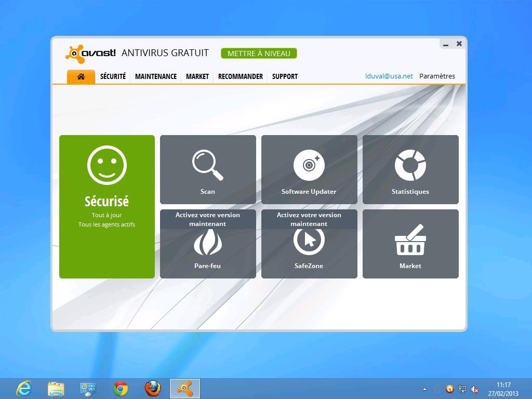532x399 pixels.
Task: Open account link lduval@usa.net
Action: (389, 76)
